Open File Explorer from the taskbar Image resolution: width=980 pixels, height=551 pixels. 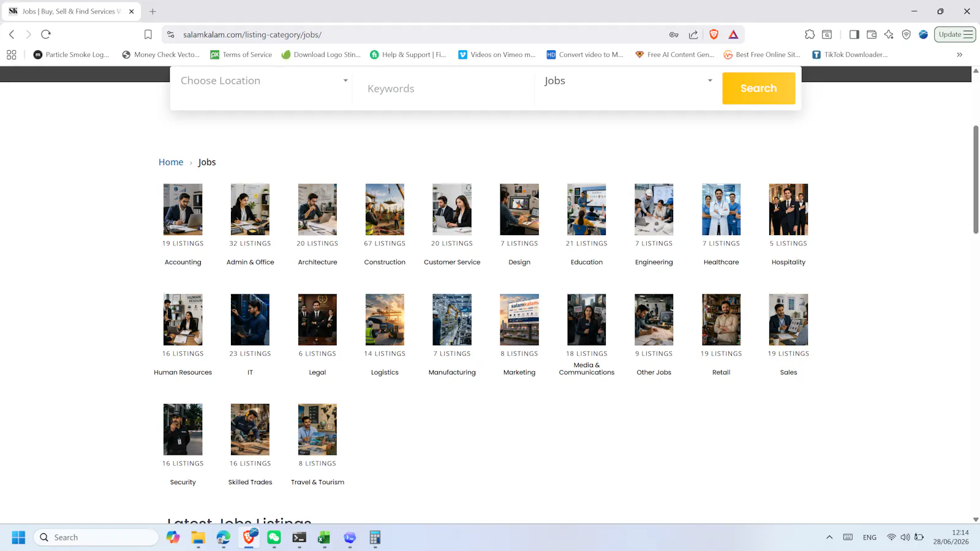click(198, 538)
